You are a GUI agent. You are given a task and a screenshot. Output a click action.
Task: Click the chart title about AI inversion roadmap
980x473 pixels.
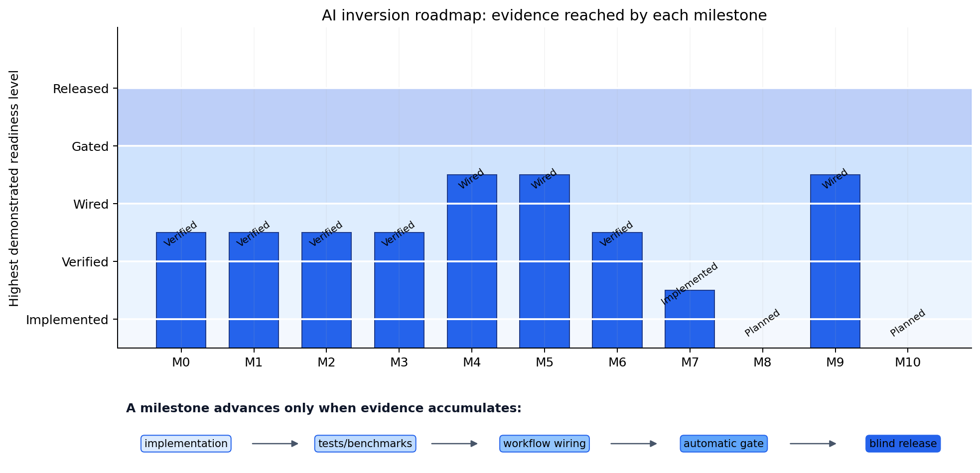544,15
